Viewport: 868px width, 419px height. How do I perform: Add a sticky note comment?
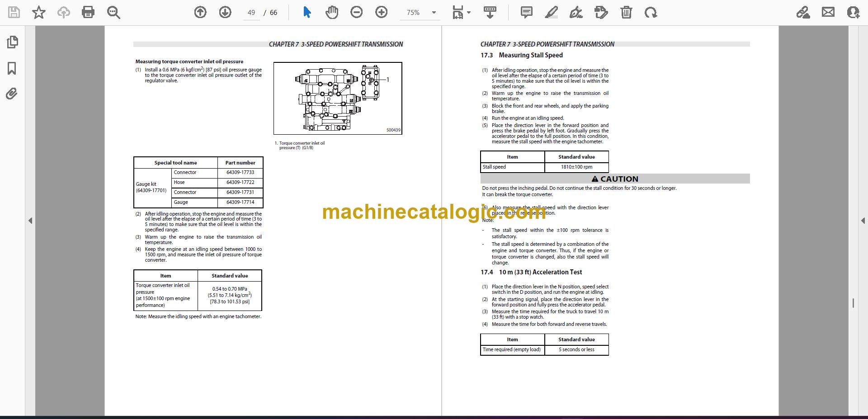(x=527, y=12)
